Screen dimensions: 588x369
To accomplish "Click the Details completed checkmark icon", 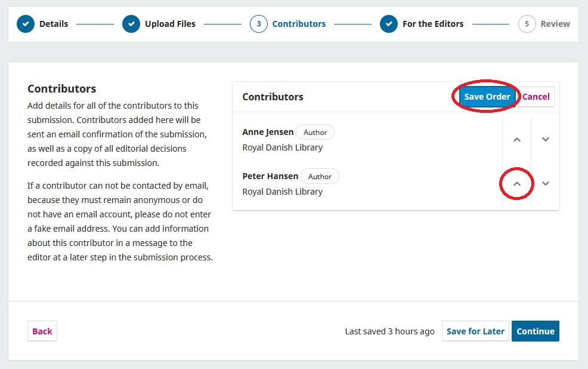I will coord(26,24).
